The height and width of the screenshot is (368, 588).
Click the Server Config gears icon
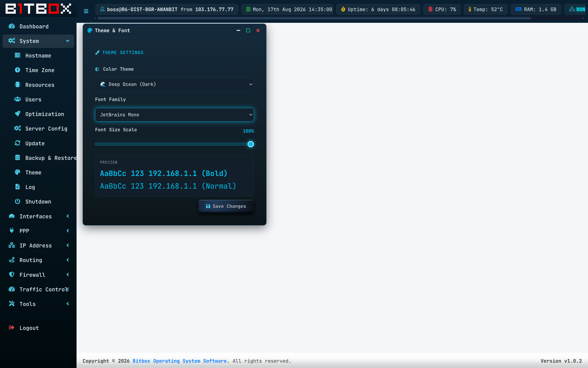17,128
